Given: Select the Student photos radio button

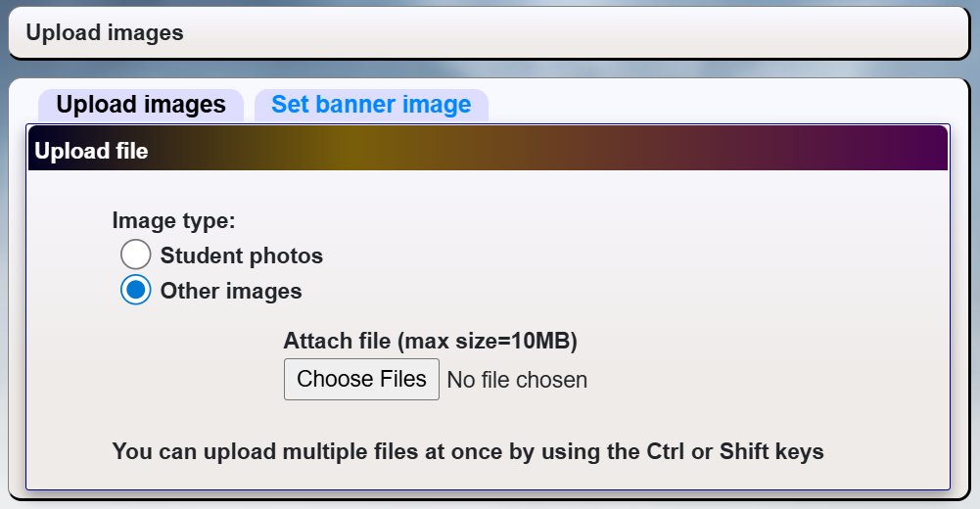Looking at the screenshot, I should coord(136,255).
